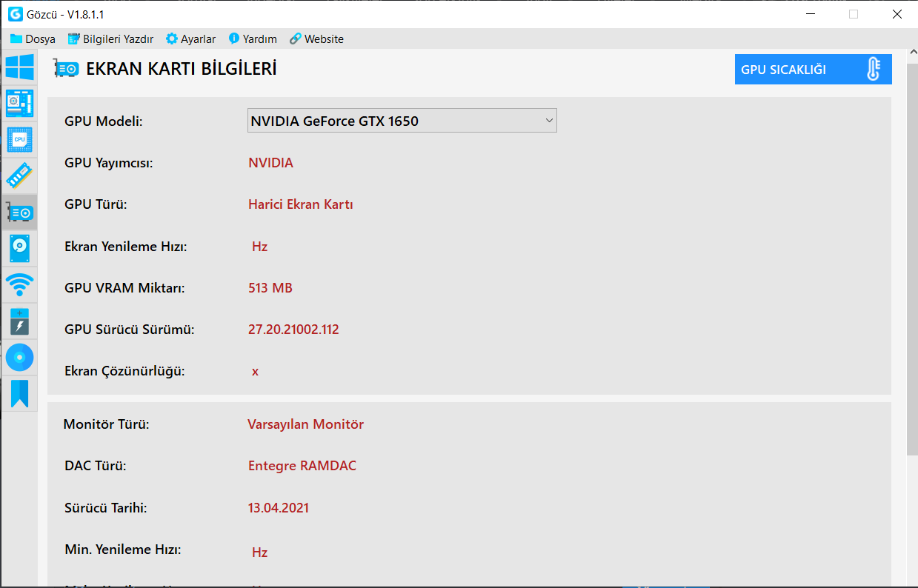
Task: Close the Gözcü window
Action: [897, 14]
